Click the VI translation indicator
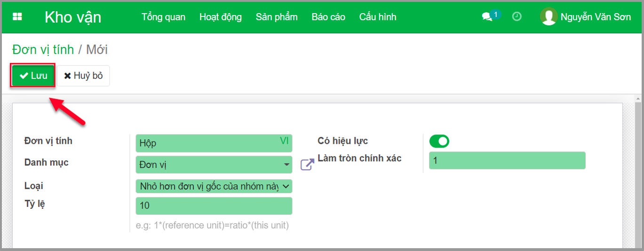This screenshot has width=644, height=251. (284, 141)
